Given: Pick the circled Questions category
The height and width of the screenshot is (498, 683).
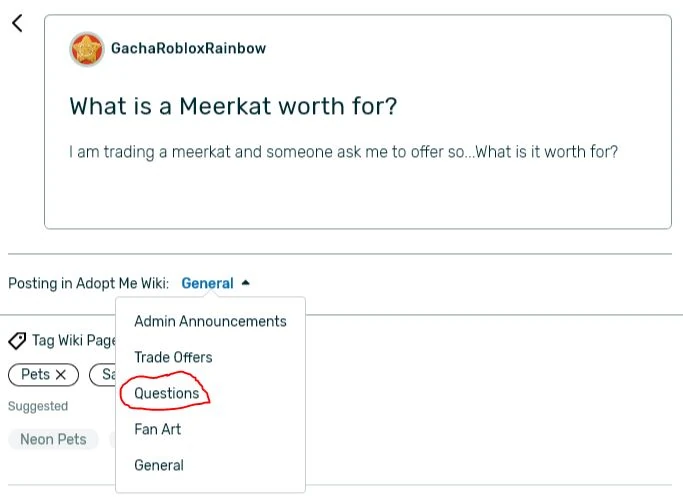Looking at the screenshot, I should click(166, 393).
